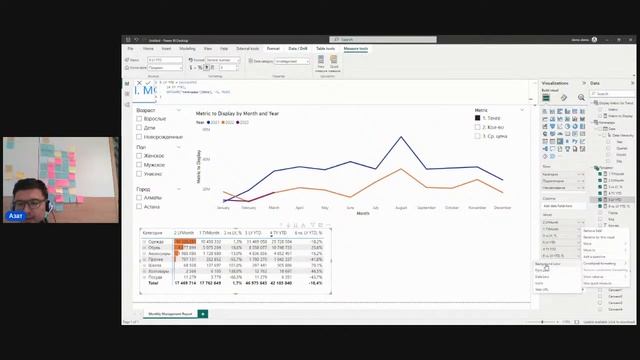
Task: Check the Мужское slicer checkbox
Action: pyautogui.click(x=139, y=164)
